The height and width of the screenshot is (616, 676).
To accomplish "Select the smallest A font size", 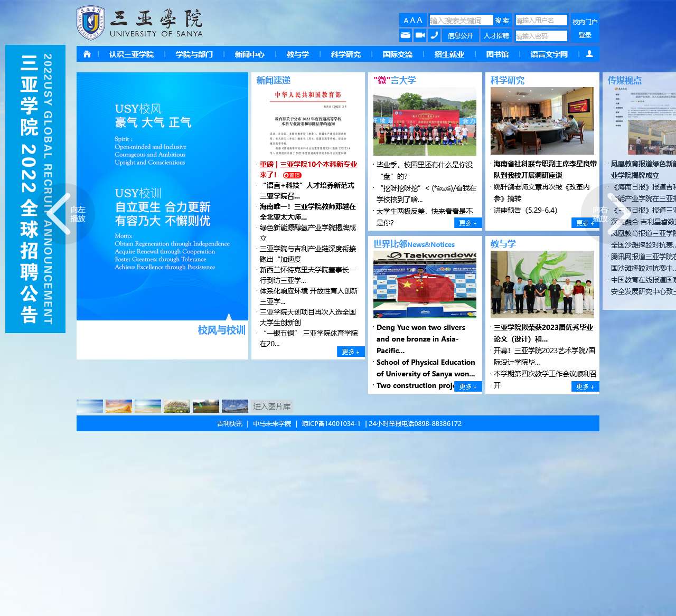I will click(x=406, y=21).
